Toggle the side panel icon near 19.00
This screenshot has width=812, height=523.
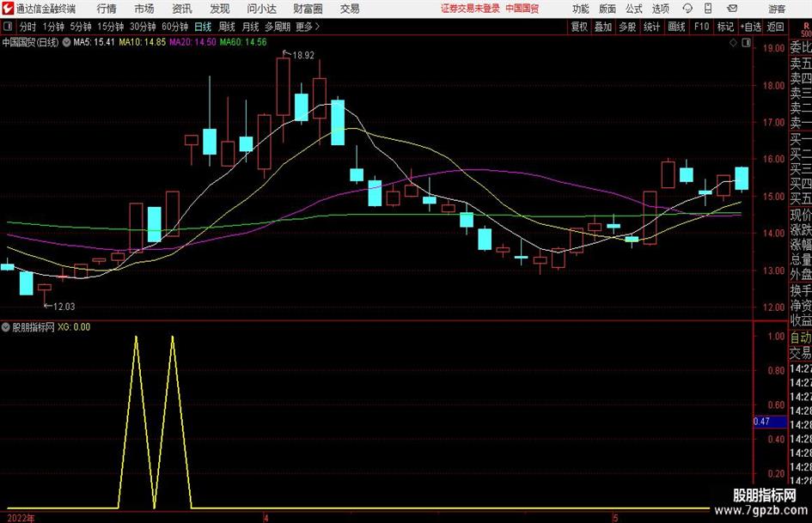pos(746,43)
